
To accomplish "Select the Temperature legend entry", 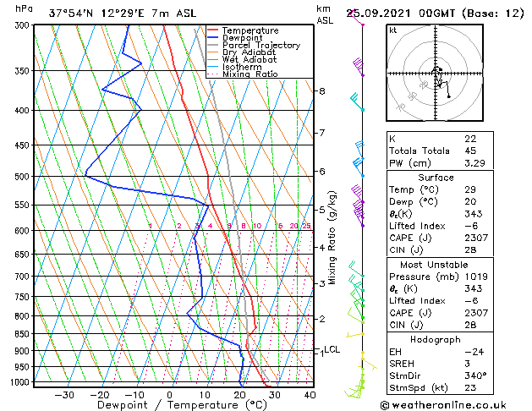I will click(250, 30).
